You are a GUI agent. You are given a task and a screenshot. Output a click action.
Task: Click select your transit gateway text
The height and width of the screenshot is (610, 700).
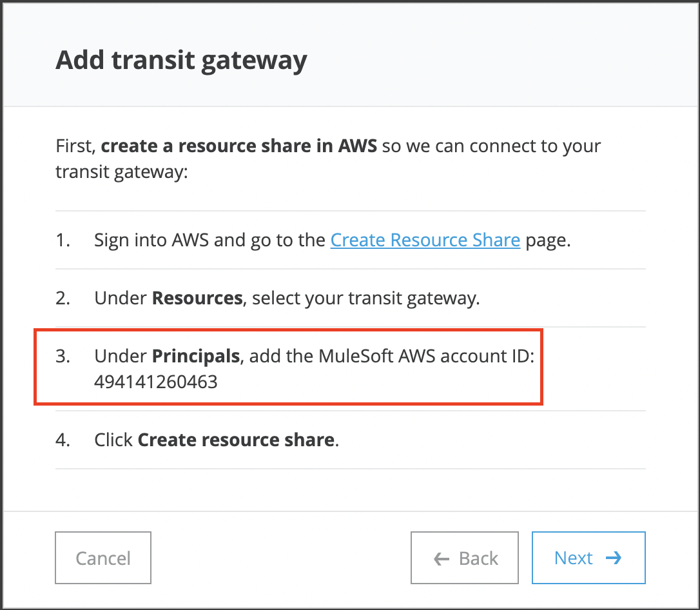pyautogui.click(x=365, y=299)
